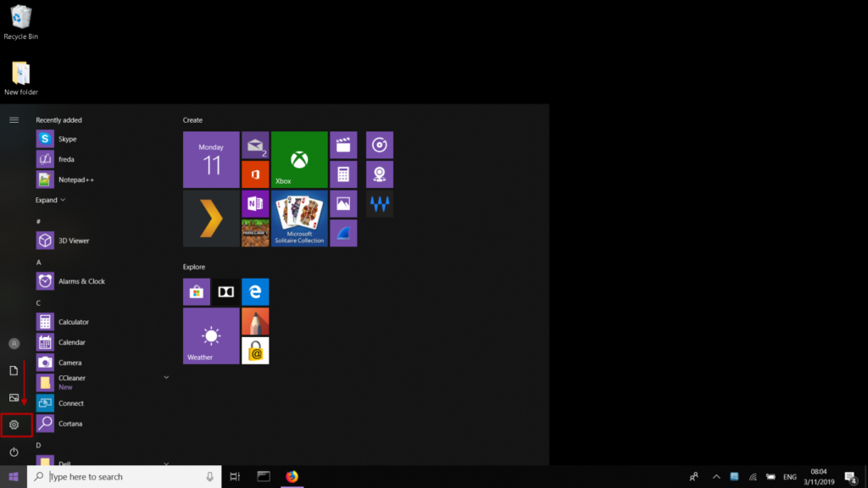The image size is (868, 488).
Task: Open Task View on taskbar
Action: pos(235,476)
